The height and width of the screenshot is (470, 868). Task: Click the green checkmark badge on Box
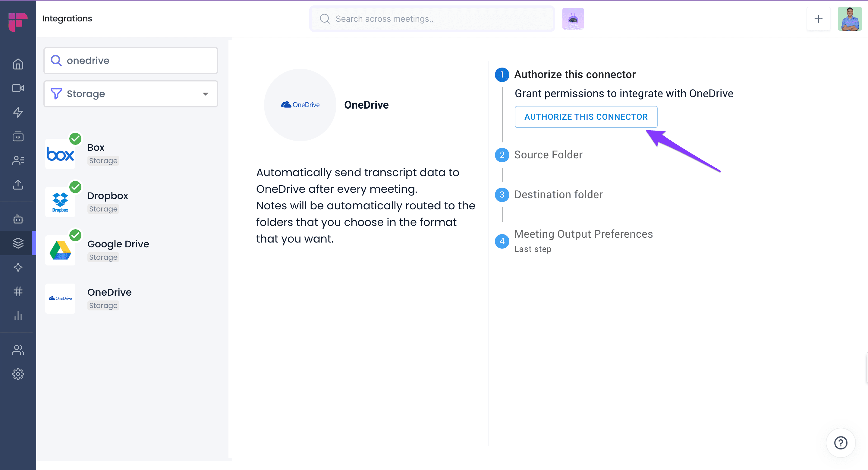point(75,138)
